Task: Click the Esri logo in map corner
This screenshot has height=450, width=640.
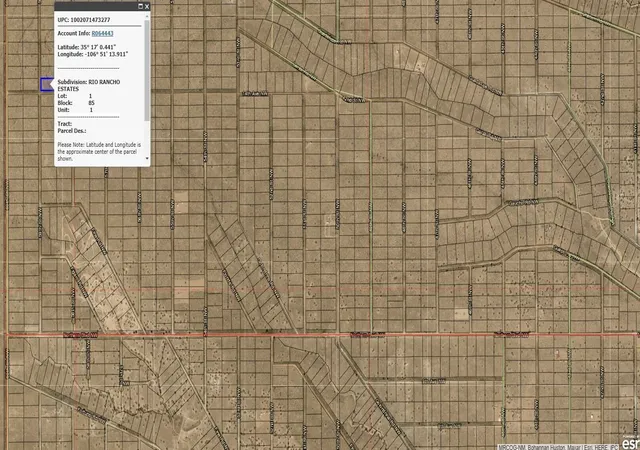Action: (x=631, y=443)
